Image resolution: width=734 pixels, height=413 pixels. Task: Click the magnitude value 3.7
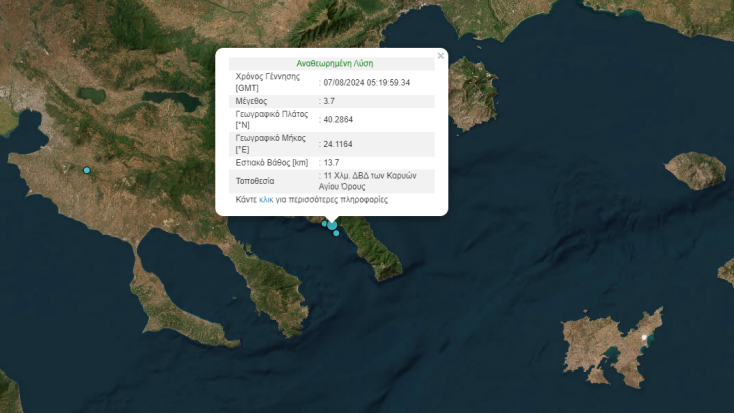point(331,101)
